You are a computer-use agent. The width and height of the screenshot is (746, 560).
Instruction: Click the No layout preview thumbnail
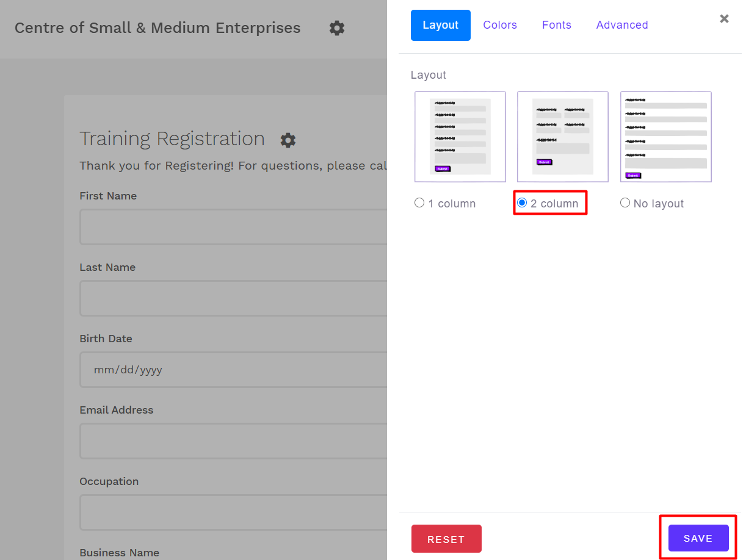coord(666,137)
